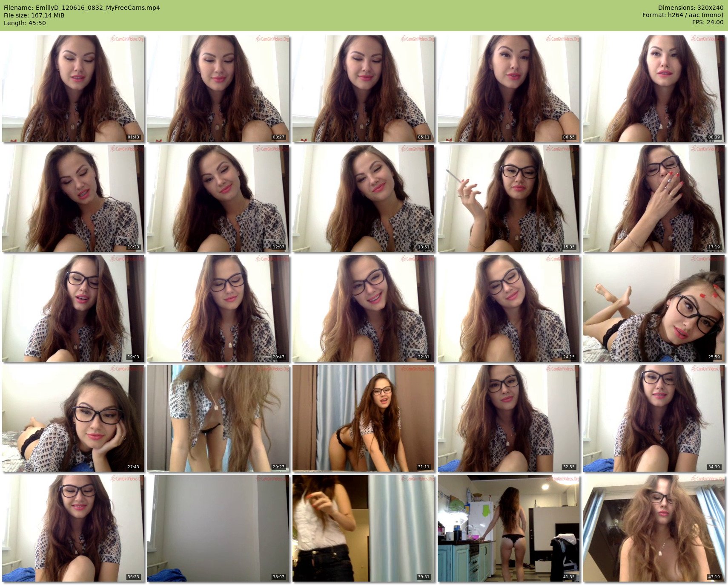Select the thumbnail at 06:55

click(508, 88)
